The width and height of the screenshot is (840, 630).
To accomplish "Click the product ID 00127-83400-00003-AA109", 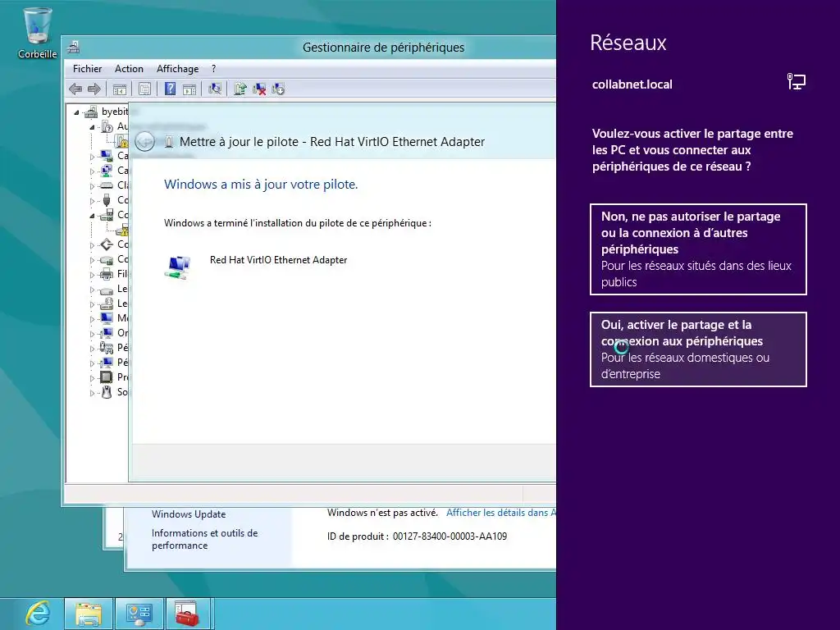I will (450, 536).
